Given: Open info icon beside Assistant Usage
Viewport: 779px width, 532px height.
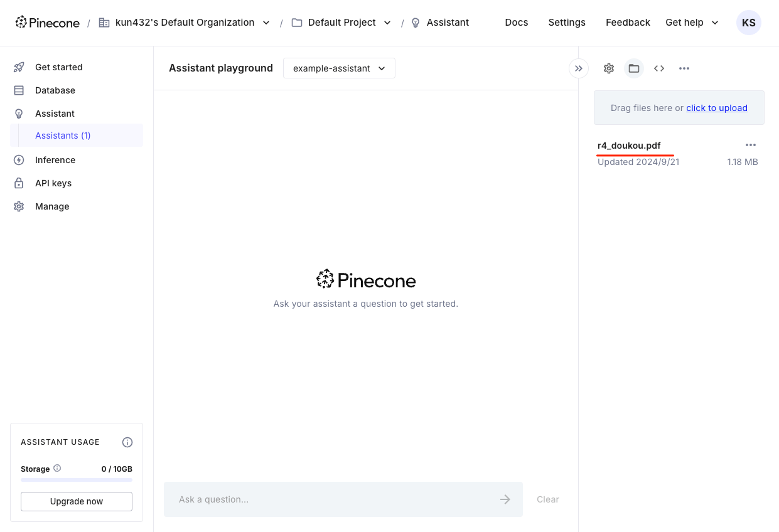Looking at the screenshot, I should (x=127, y=442).
